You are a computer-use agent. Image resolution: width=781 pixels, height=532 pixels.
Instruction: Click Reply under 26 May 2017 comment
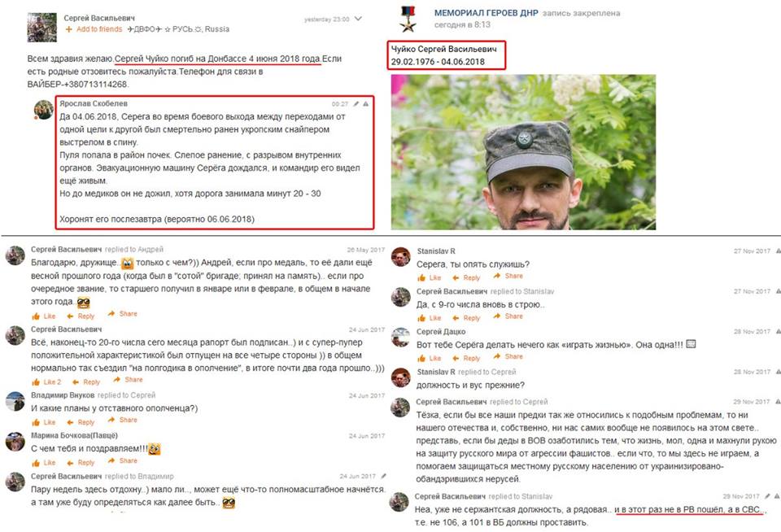(81, 316)
